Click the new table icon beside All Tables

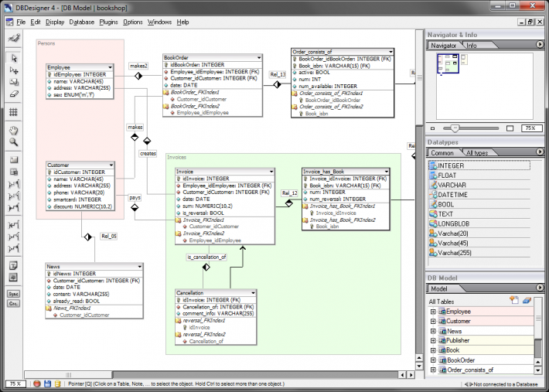pos(514,300)
